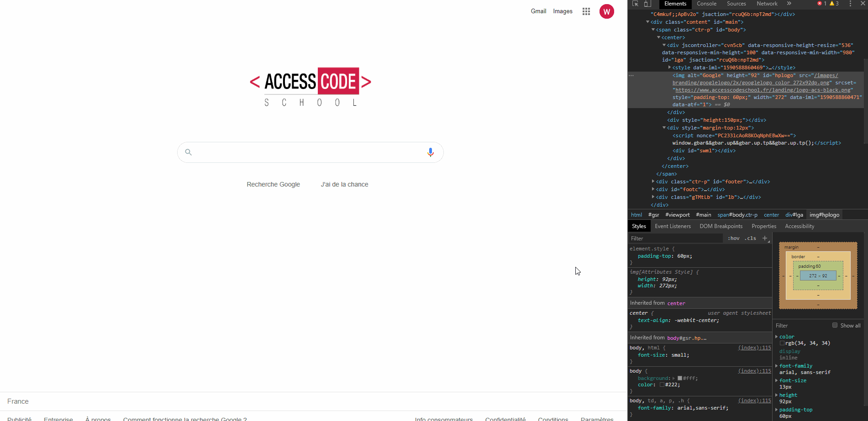
Task: Open DevTools customize three-dot menu
Action: point(850,4)
